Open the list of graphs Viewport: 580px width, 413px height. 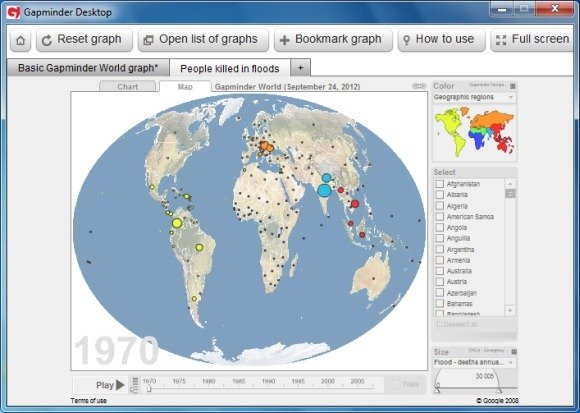click(x=203, y=40)
